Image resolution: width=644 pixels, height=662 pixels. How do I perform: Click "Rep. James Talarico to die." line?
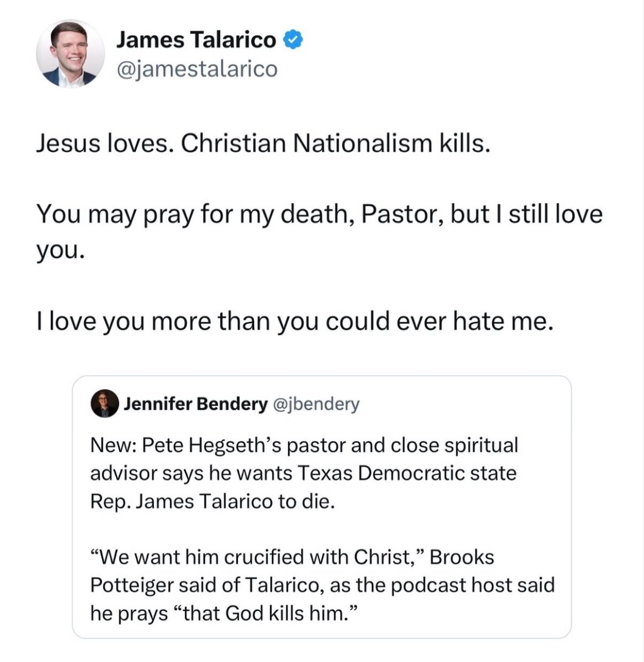click(x=212, y=501)
